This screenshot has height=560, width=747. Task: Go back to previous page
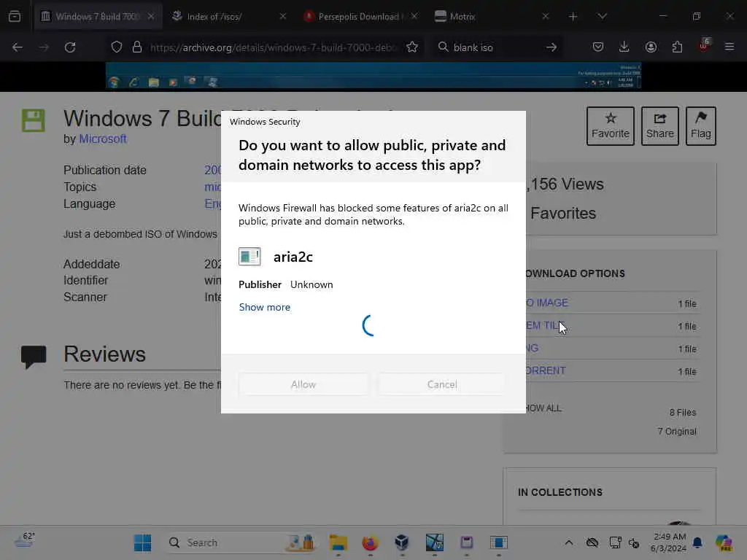[x=18, y=47]
